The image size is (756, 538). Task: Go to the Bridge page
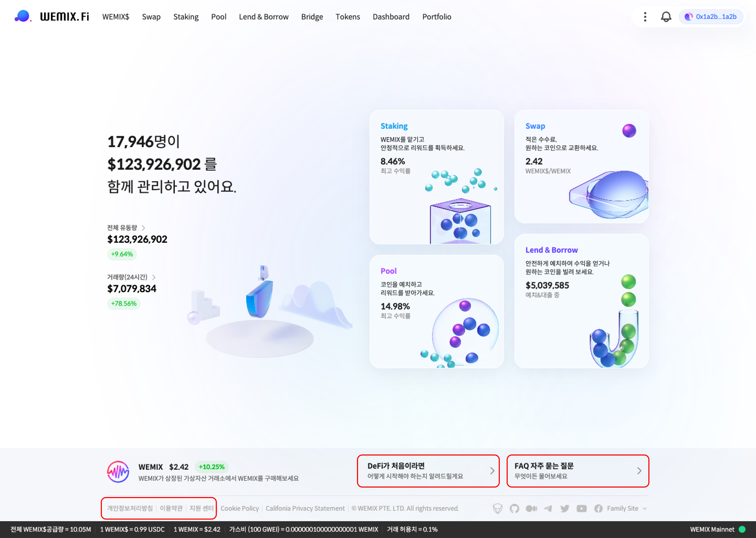pos(312,17)
